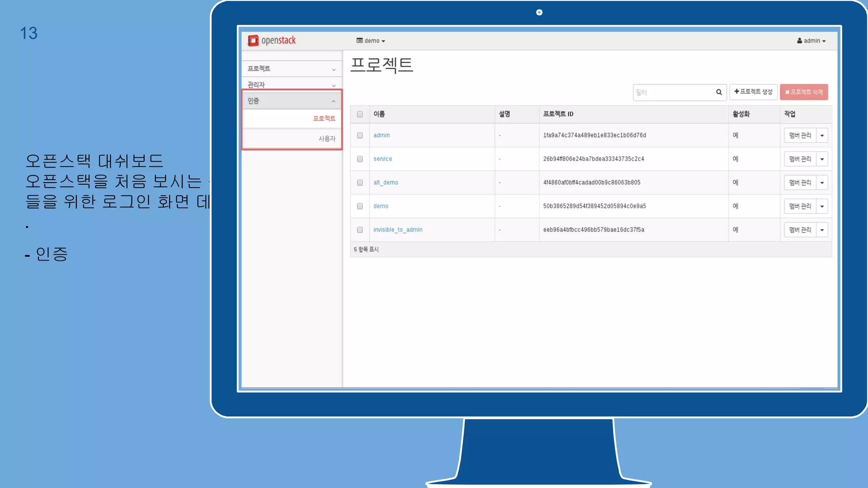Check the select-all checkbox in table header
The width and height of the screenshot is (868, 488).
pyautogui.click(x=360, y=114)
